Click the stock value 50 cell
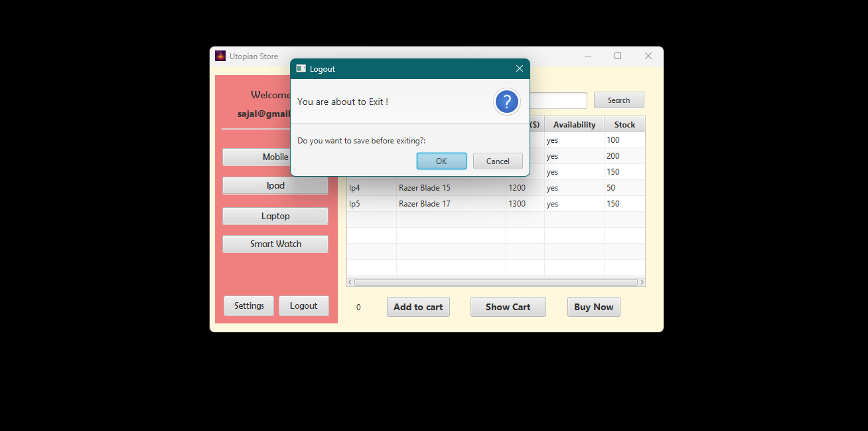 tap(624, 188)
